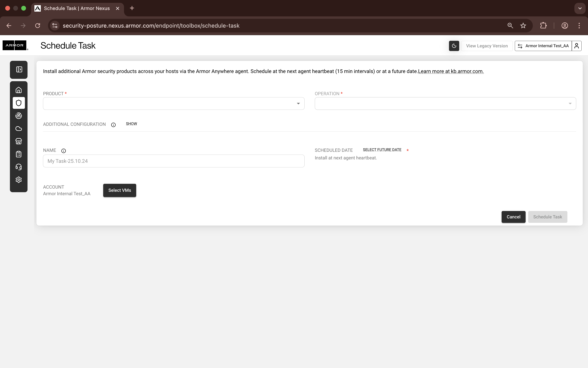
Task: Open the clipboard reports sidebar icon
Action: coord(19,154)
